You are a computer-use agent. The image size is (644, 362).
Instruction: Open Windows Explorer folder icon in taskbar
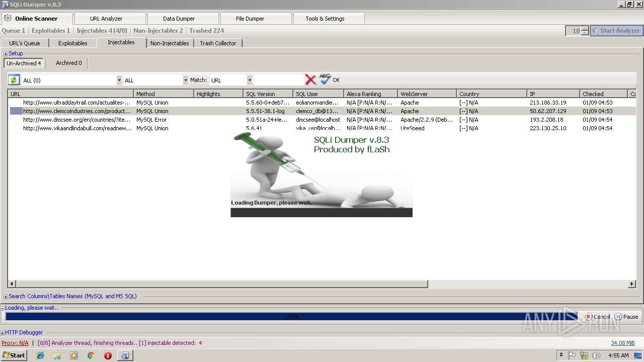[x=57, y=355]
